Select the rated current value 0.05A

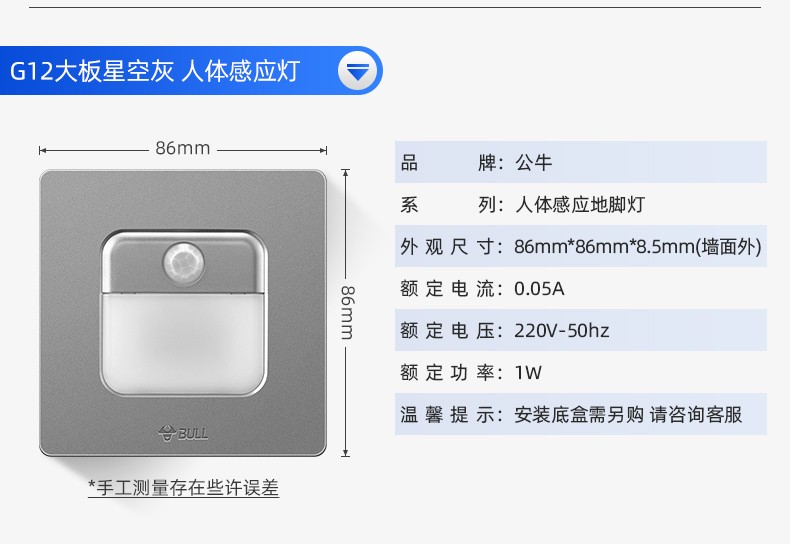tap(539, 289)
